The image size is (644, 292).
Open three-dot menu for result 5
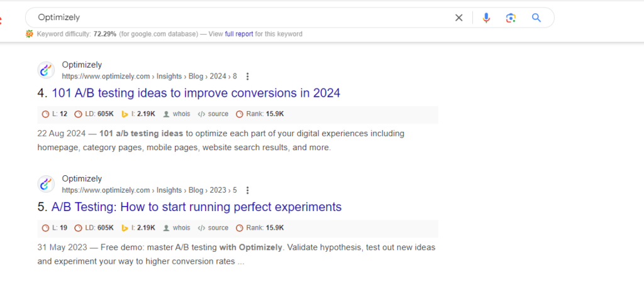click(x=248, y=190)
